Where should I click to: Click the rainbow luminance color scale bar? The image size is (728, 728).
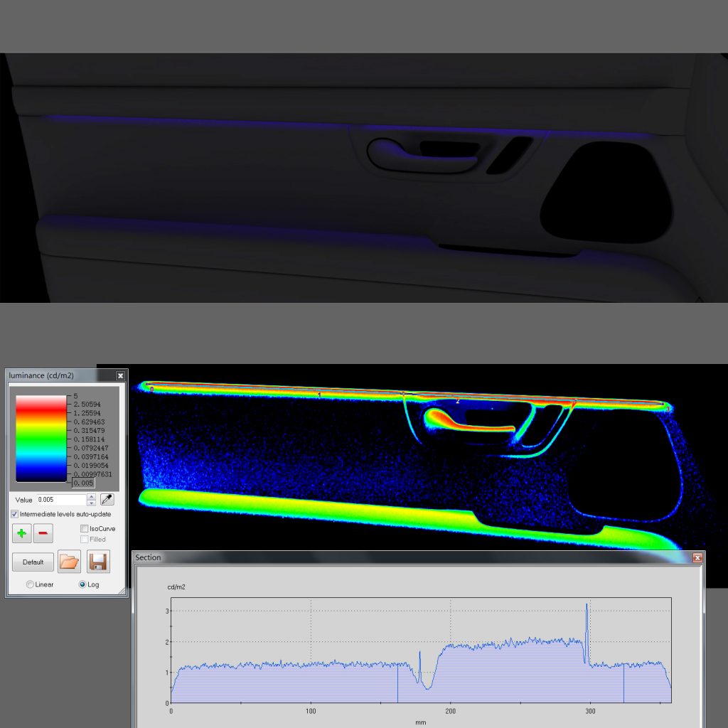pyautogui.click(x=41, y=439)
